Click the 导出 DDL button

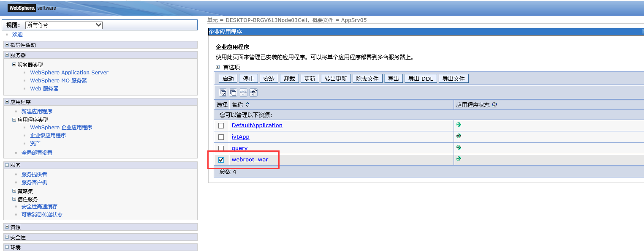pyautogui.click(x=421, y=79)
